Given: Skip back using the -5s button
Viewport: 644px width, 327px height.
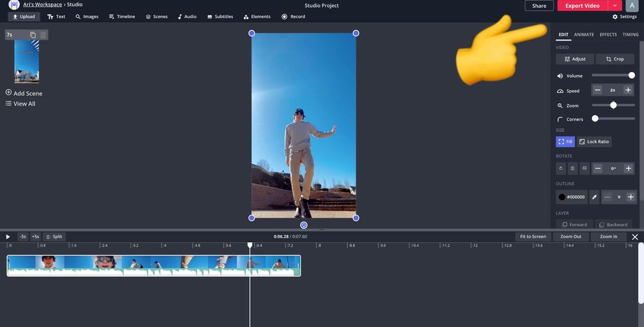Looking at the screenshot, I should point(23,237).
